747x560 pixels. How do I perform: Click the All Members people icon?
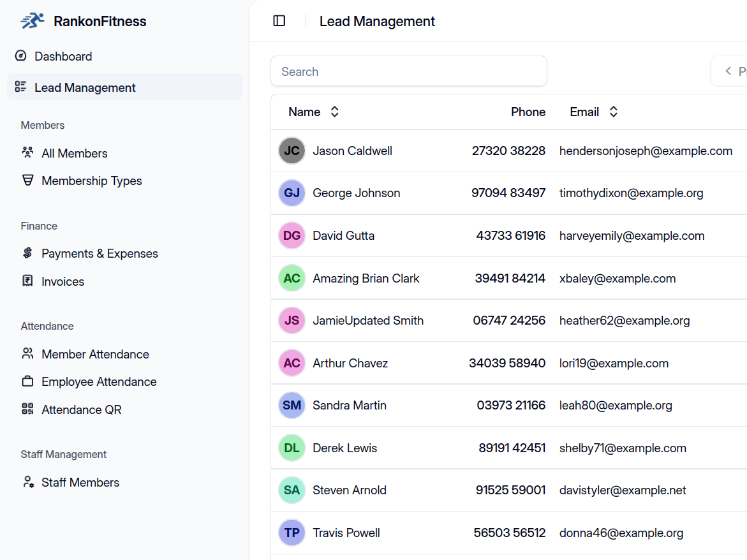tap(27, 152)
